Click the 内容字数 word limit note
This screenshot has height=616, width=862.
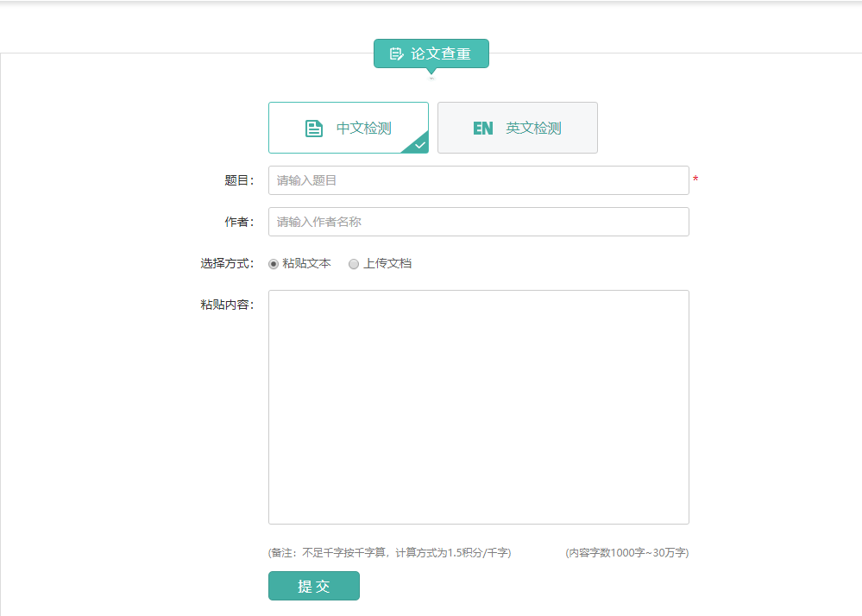coord(626,553)
